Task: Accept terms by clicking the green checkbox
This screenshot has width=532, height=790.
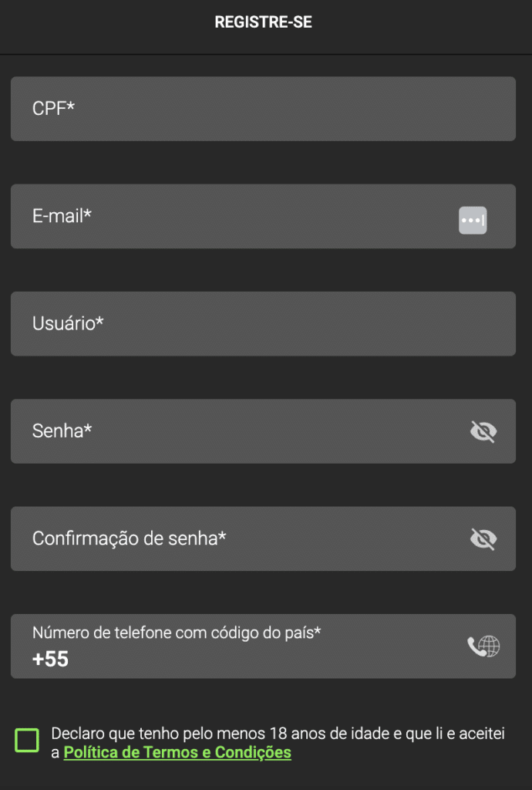Action: click(x=25, y=739)
